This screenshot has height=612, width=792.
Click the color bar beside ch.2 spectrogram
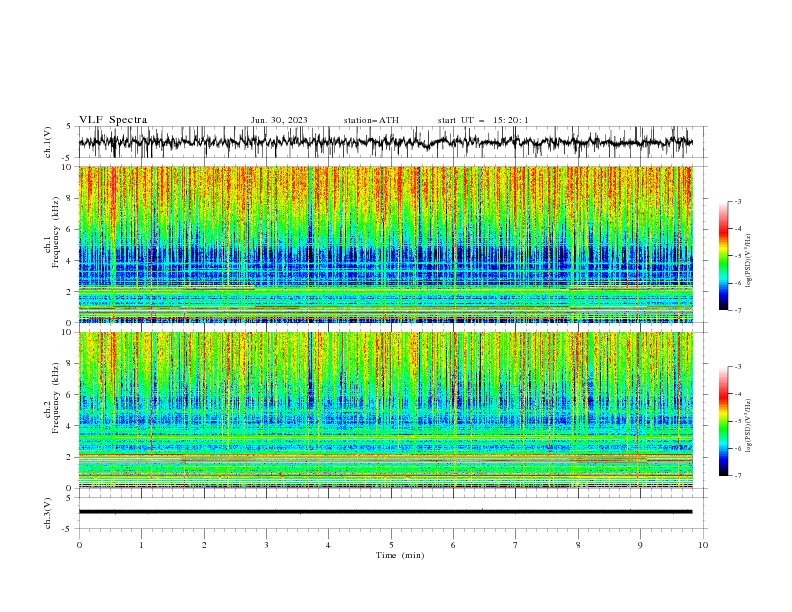(723, 421)
